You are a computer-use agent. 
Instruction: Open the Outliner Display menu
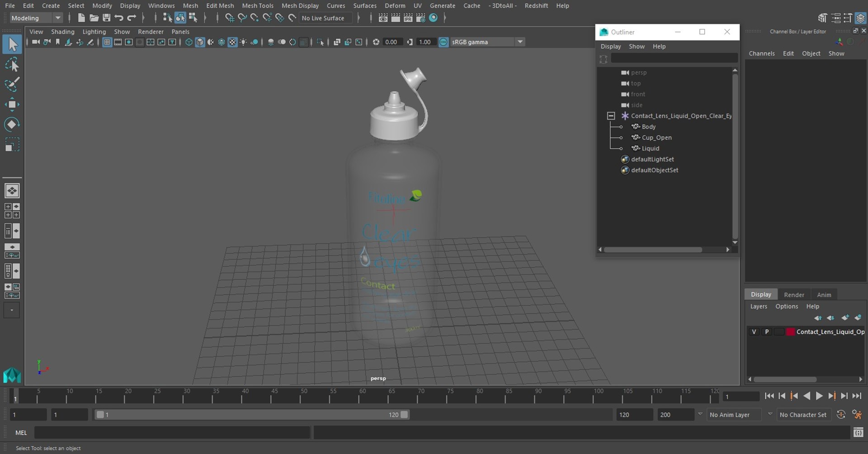[x=611, y=46]
